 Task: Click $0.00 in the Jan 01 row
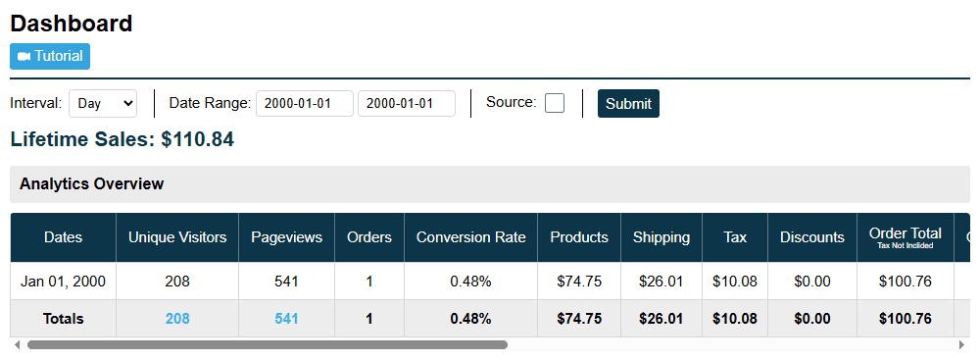(811, 282)
